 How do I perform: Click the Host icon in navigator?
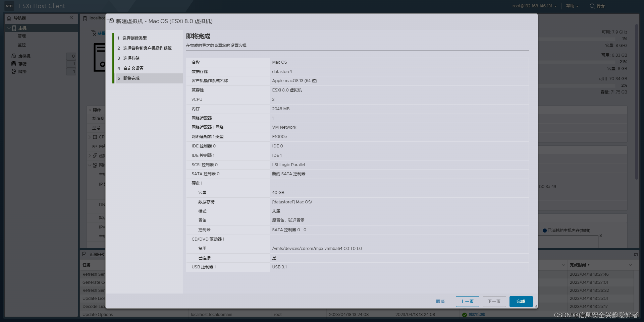(14, 28)
